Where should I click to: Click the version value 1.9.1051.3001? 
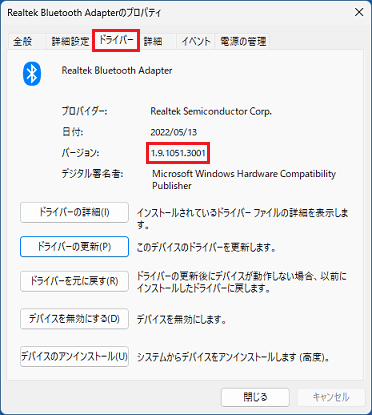(178, 153)
